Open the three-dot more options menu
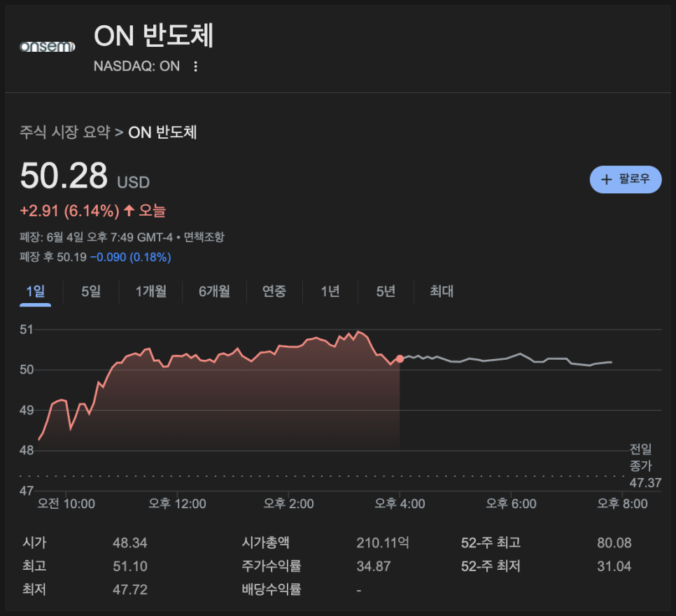The width and height of the screenshot is (676, 616). 196,66
